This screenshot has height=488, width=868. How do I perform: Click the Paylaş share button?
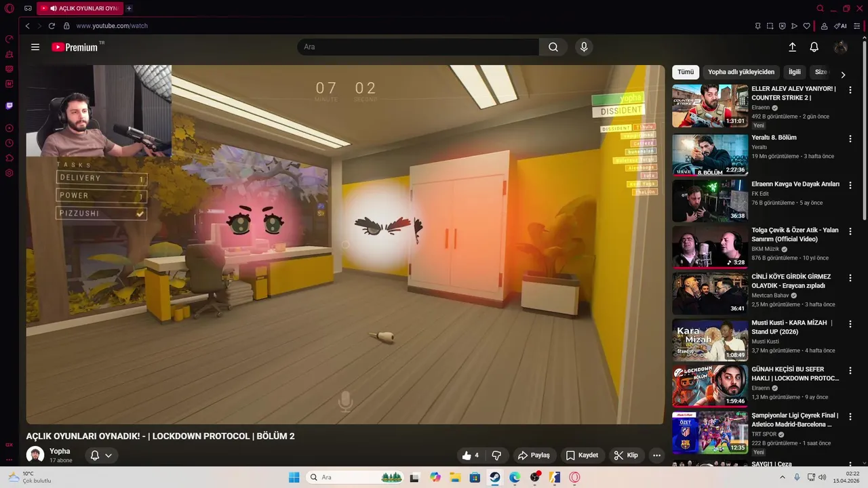point(533,455)
